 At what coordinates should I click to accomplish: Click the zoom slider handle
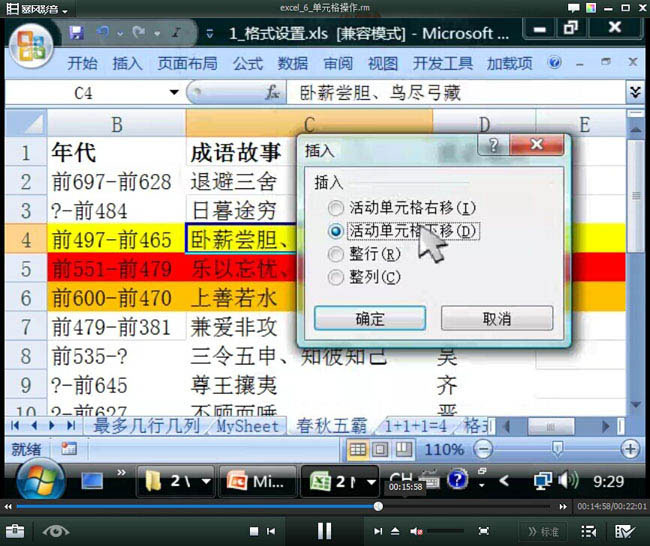tap(557, 448)
